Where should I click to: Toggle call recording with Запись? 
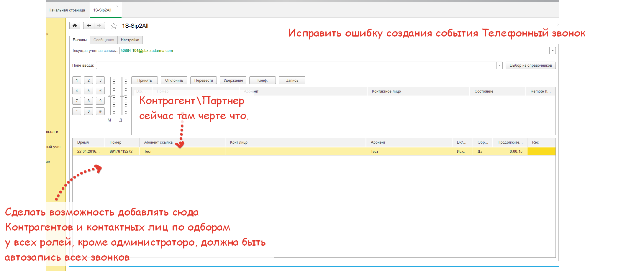[292, 81]
